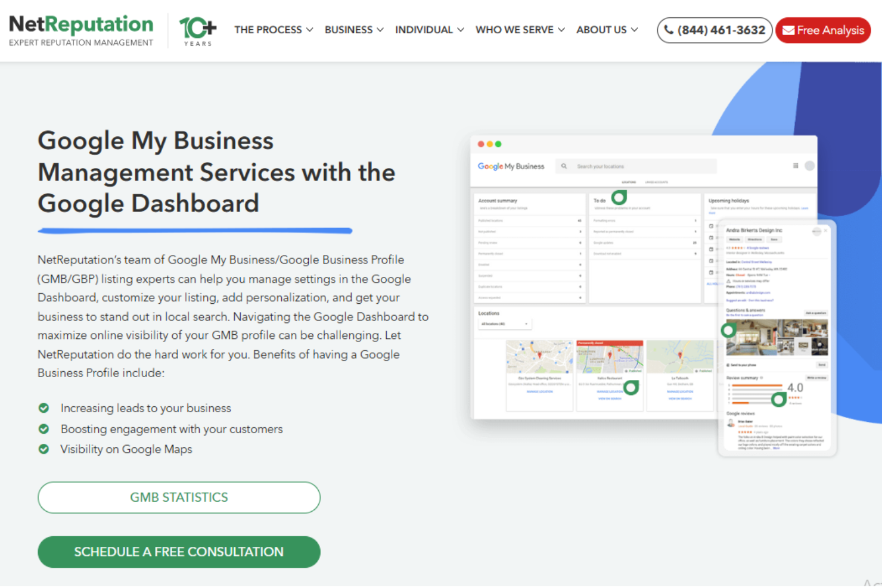Switch to the LINKED ACCOUNTS tab
Viewport: 882px width, 588px height.
point(657,182)
